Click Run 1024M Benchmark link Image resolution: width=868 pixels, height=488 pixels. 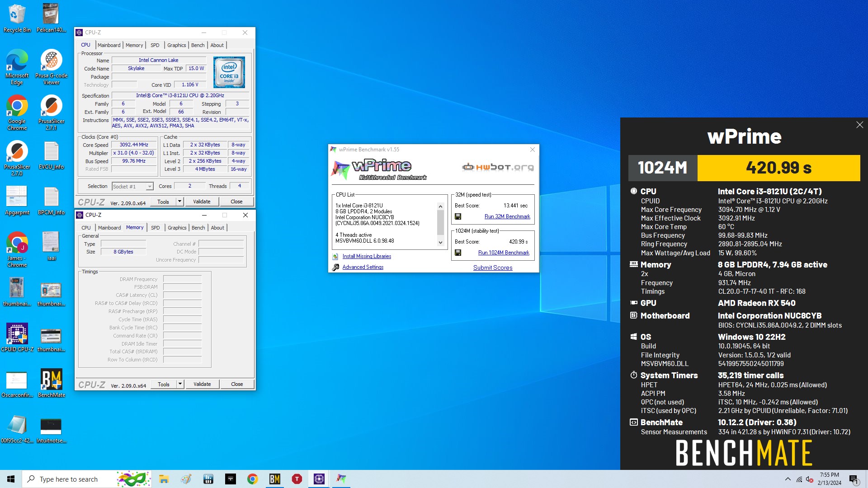pos(504,253)
